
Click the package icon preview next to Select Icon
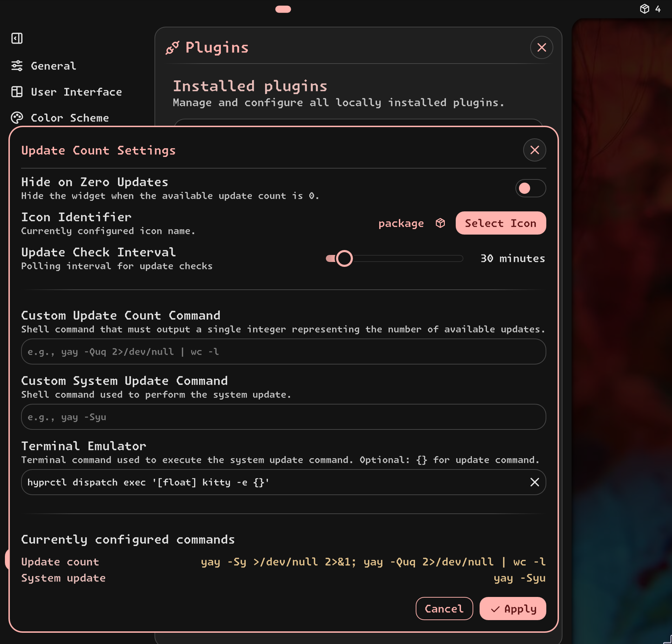[x=440, y=223]
